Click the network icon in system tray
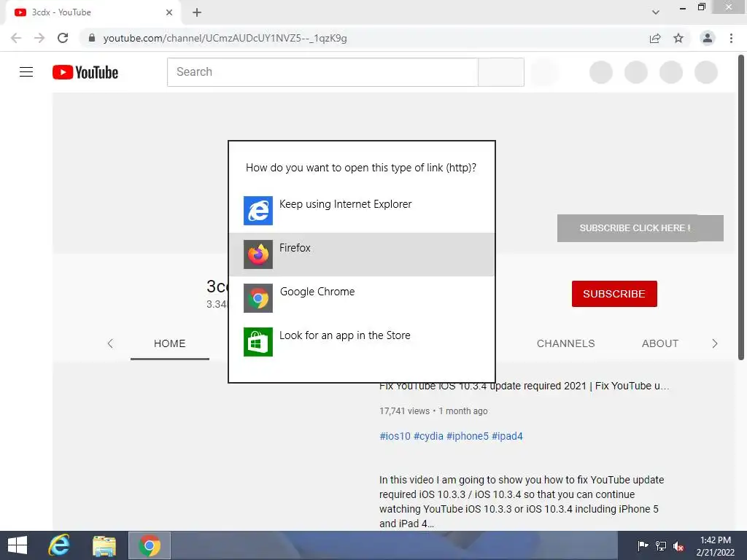 pyautogui.click(x=661, y=545)
